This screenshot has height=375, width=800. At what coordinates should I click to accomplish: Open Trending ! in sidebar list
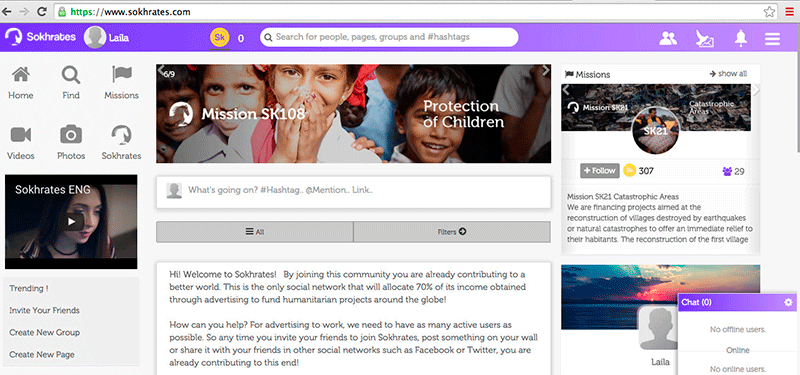pyautogui.click(x=29, y=288)
